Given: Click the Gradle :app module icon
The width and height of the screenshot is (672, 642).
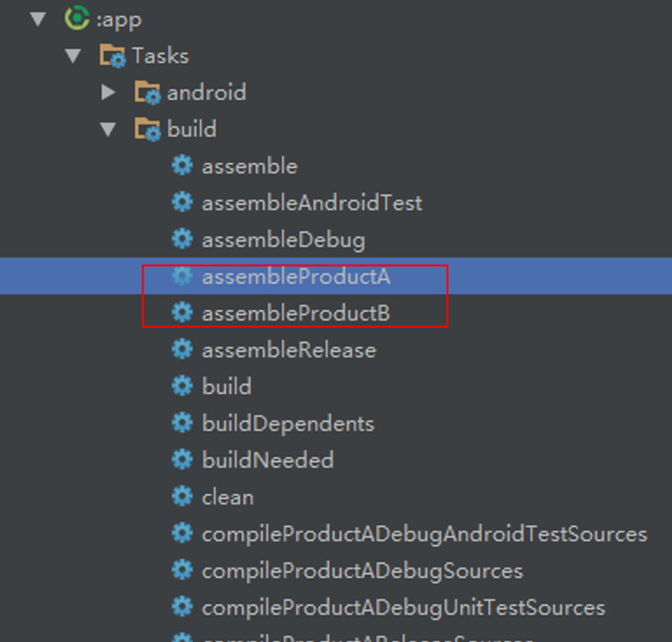Looking at the screenshot, I should pyautogui.click(x=77, y=18).
